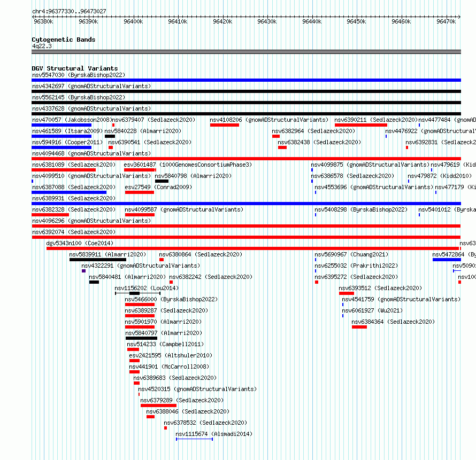Image resolution: width=476 pixels, height=460 pixels.
Task: Click nsv514233 (Campbell2011) label
Action: pos(165,344)
